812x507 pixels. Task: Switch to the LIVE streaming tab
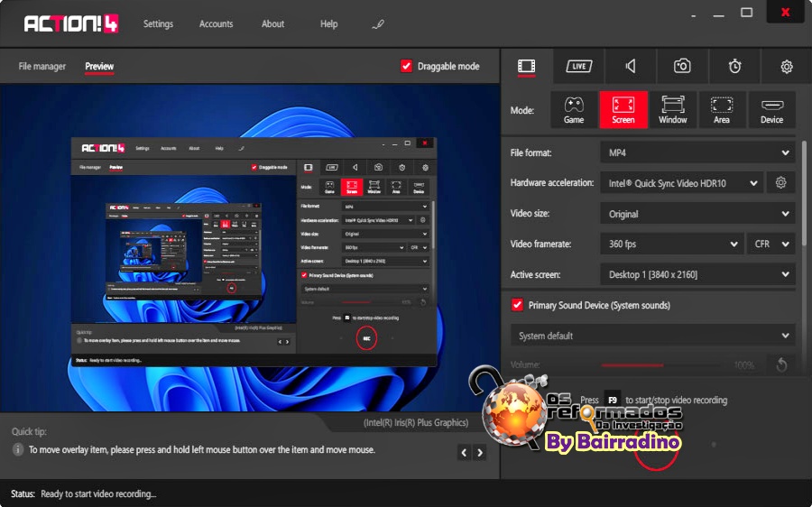[578, 66]
